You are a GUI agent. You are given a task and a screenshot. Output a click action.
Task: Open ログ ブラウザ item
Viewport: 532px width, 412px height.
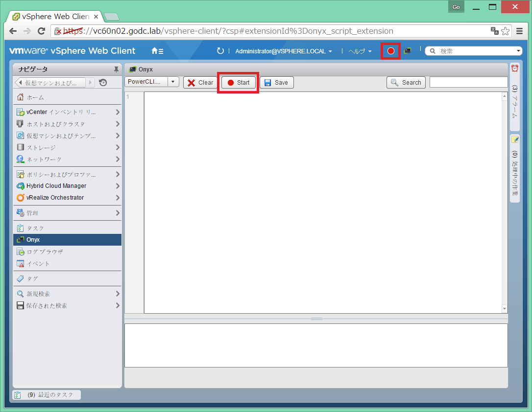coord(67,252)
